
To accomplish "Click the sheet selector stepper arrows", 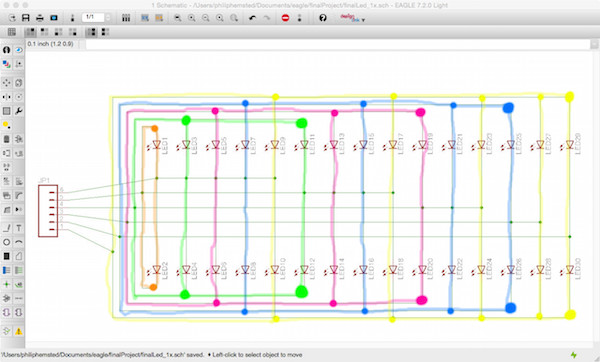I will click(x=108, y=18).
